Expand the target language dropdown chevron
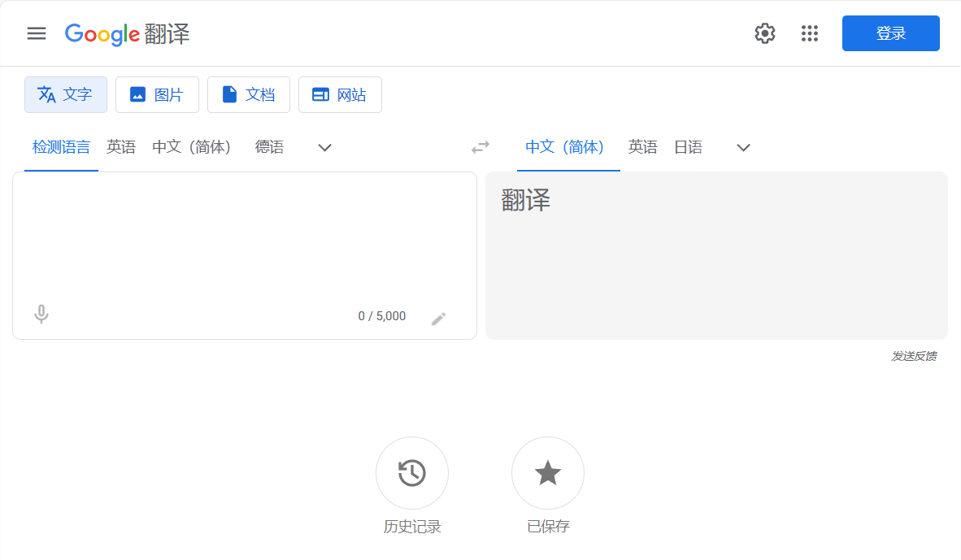Viewport: 961px width, 560px height. click(x=742, y=148)
